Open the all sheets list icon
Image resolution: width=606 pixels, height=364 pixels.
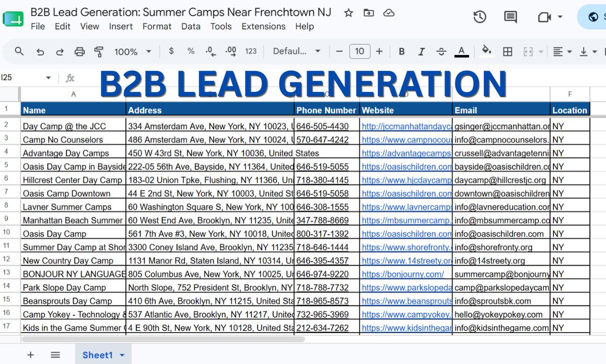click(55, 355)
